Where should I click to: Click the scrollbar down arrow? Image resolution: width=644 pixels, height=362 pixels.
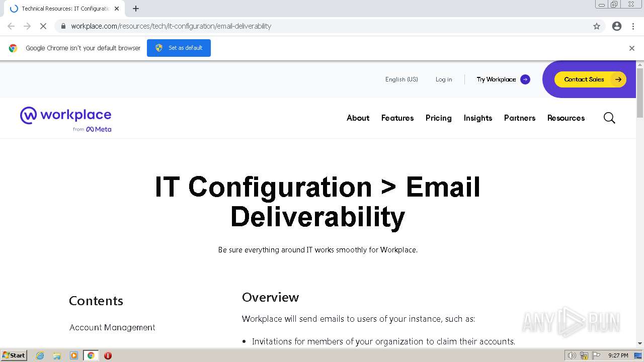click(x=640, y=343)
